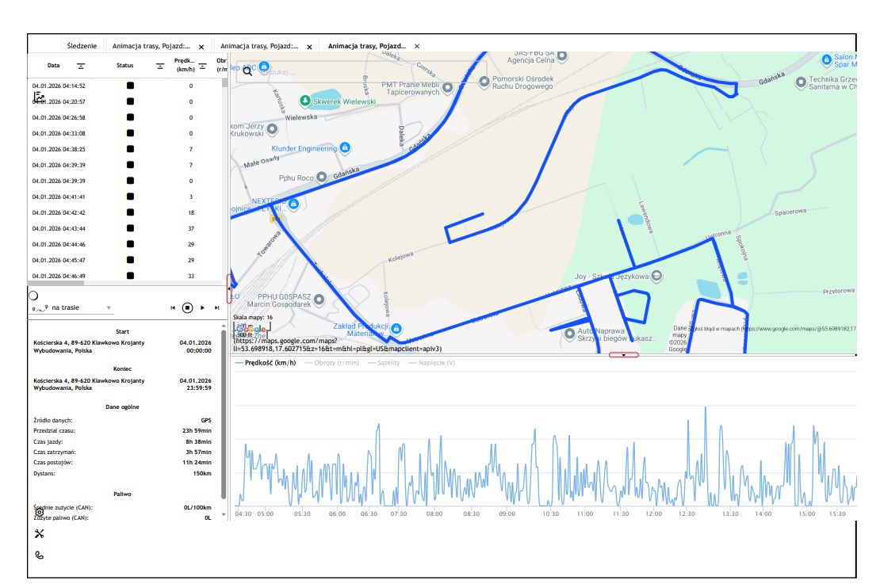
Task: Open the 'na trasie' dropdown
Action: (x=109, y=307)
